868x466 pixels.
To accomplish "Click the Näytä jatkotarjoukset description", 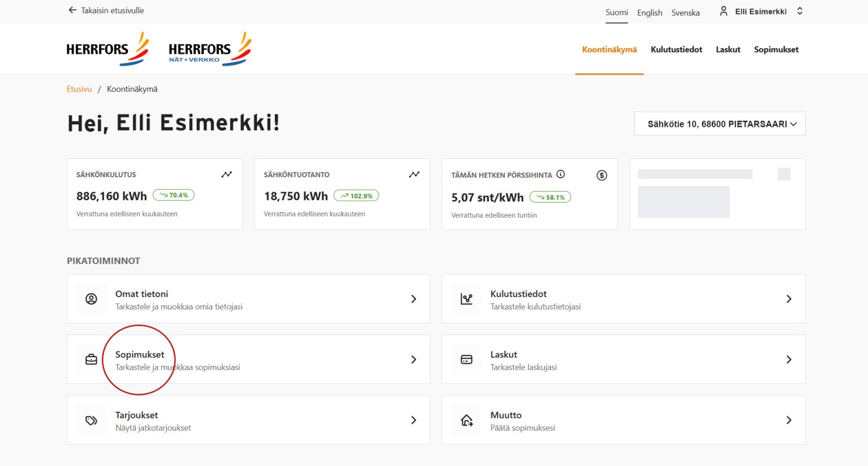I will click(153, 428).
